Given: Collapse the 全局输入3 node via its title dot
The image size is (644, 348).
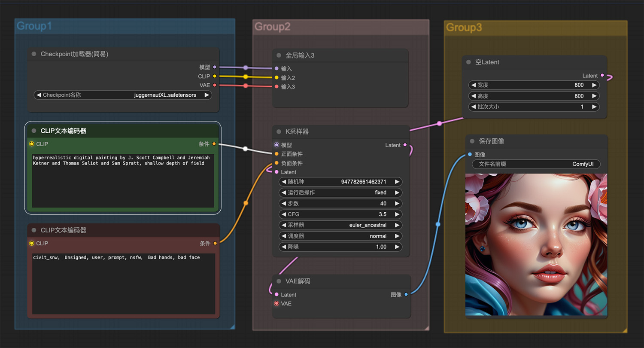Looking at the screenshot, I should point(279,55).
